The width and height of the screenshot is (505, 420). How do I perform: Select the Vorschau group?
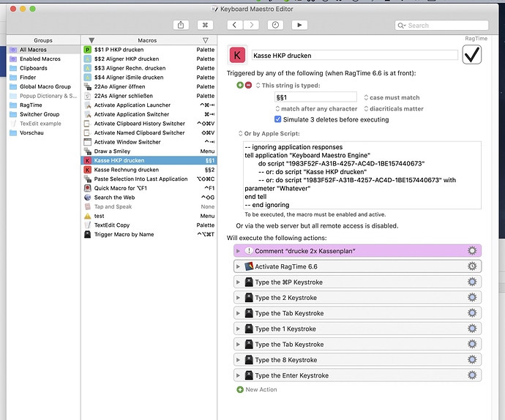[43, 132]
